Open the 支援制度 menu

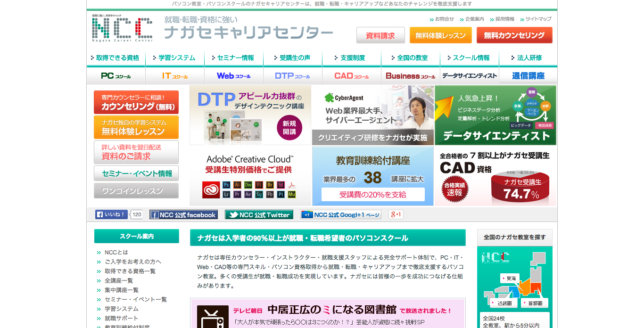(352, 58)
